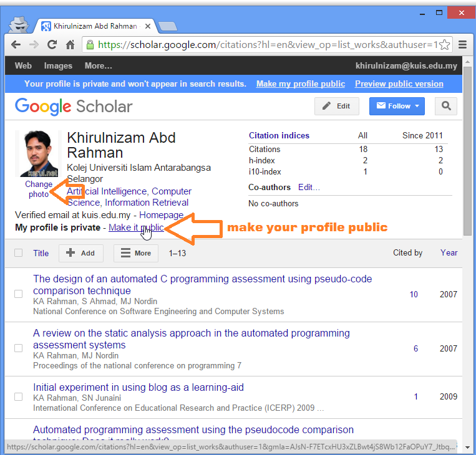Click the vertical scrollbar thumb
This screenshot has height=455, width=476.
click(467, 151)
